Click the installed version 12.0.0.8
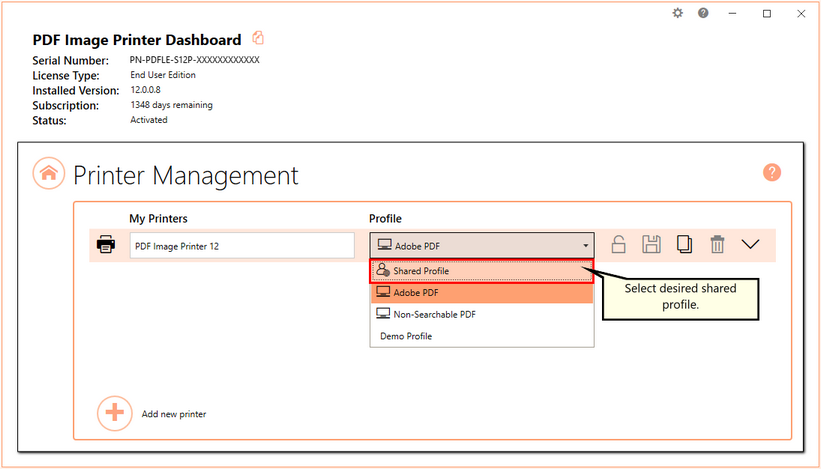This screenshot has width=821, height=469. [146, 90]
